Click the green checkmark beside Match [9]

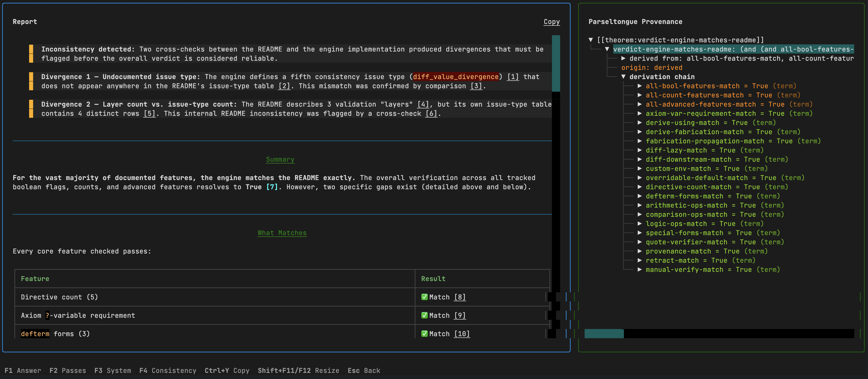pos(424,315)
